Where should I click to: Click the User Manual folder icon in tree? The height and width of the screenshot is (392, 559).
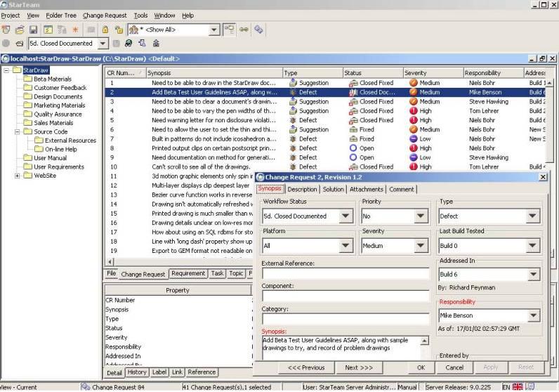click(27, 157)
